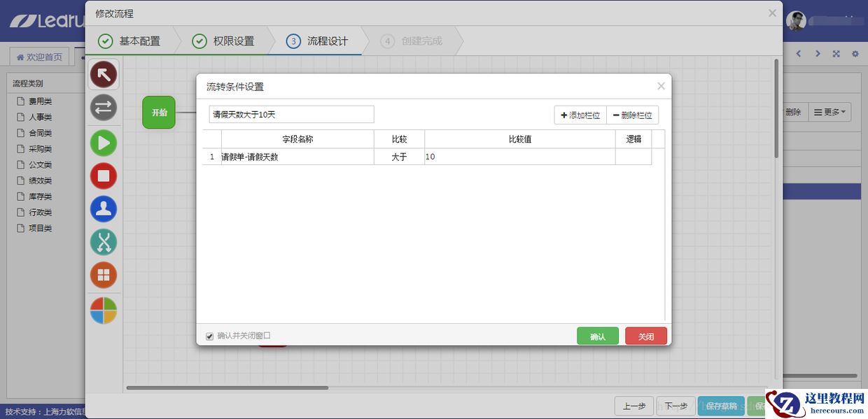This screenshot has width=868, height=419.
Task: Click the 逻辑 column header
Action: [633, 139]
